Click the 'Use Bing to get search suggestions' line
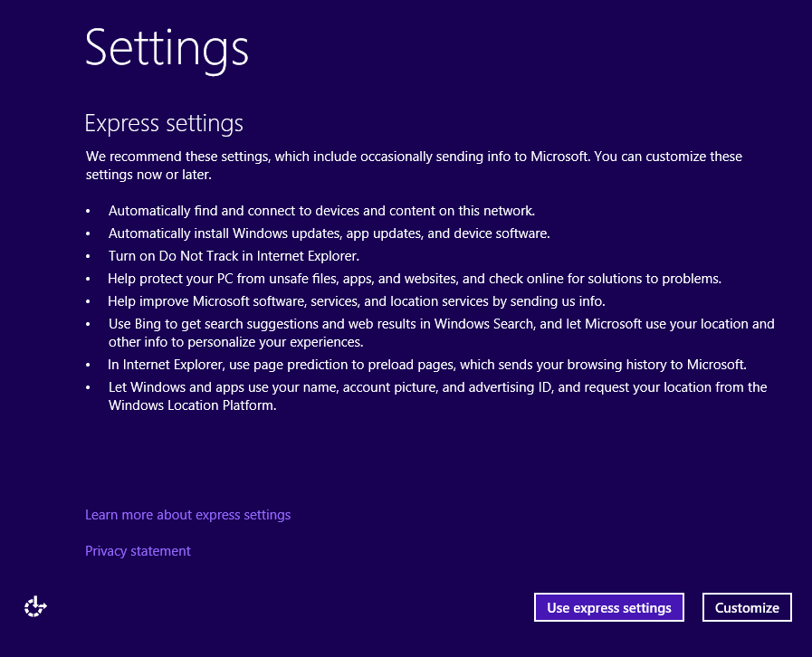The image size is (812, 657). coord(441,324)
